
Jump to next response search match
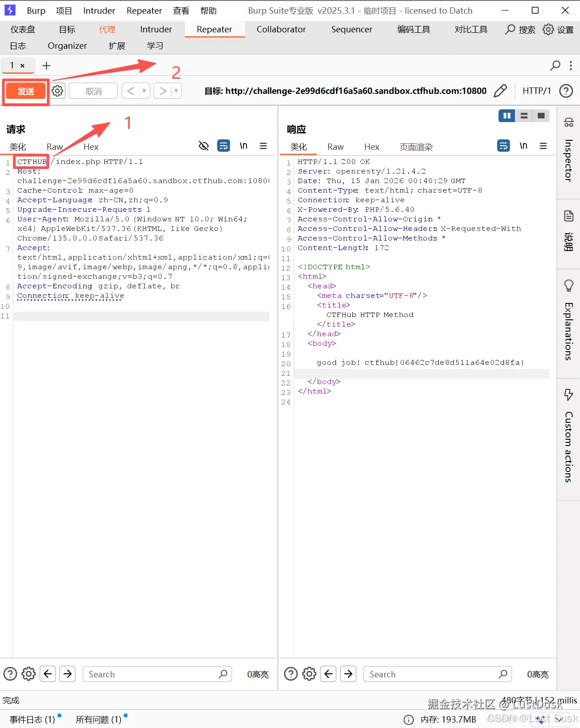click(348, 674)
